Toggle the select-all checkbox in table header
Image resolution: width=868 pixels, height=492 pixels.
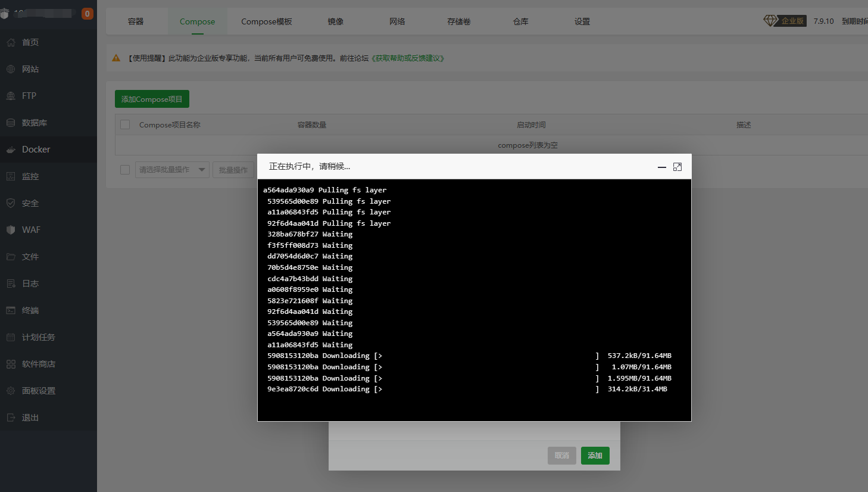click(x=125, y=124)
